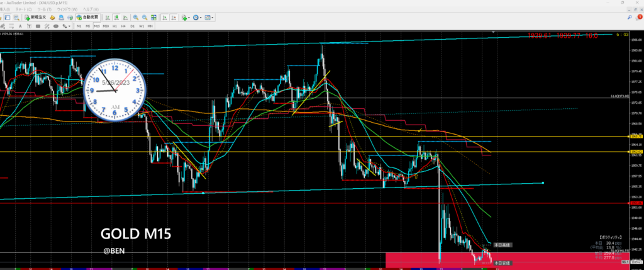
Task: Choose the MN monthly timeframe
Action: pos(151,26)
